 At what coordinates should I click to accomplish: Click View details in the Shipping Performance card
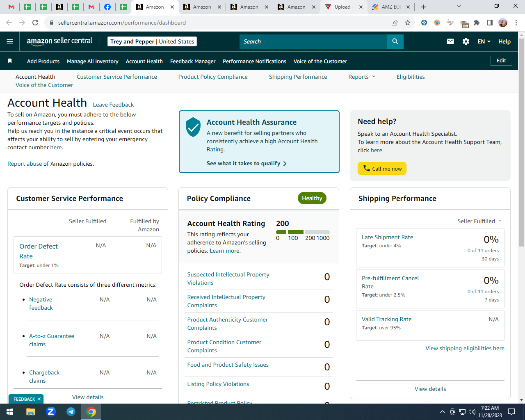click(430, 389)
